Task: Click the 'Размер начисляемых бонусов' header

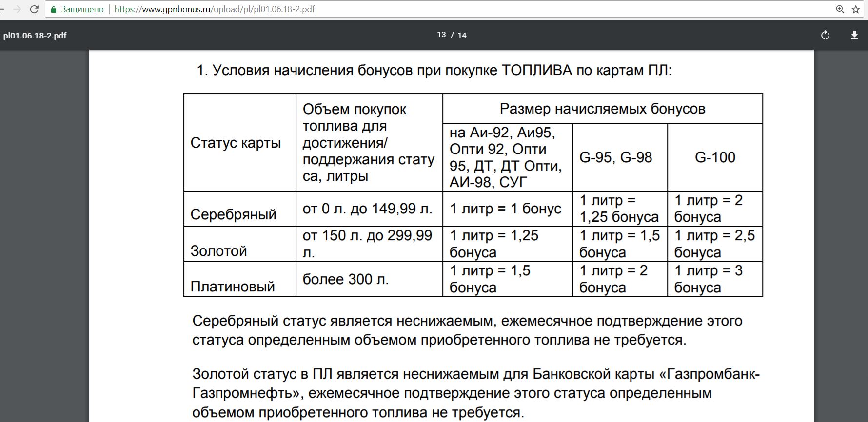Action: [x=603, y=108]
